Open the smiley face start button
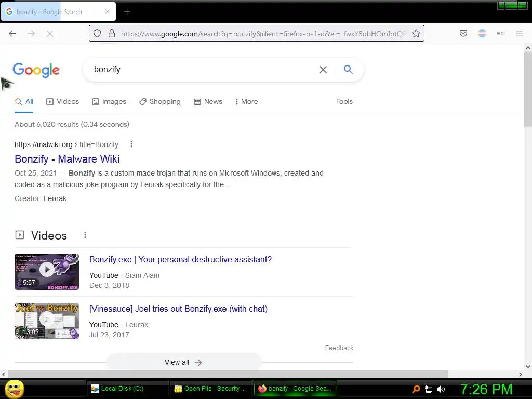Screen dimensions: 532x399 point(15,389)
